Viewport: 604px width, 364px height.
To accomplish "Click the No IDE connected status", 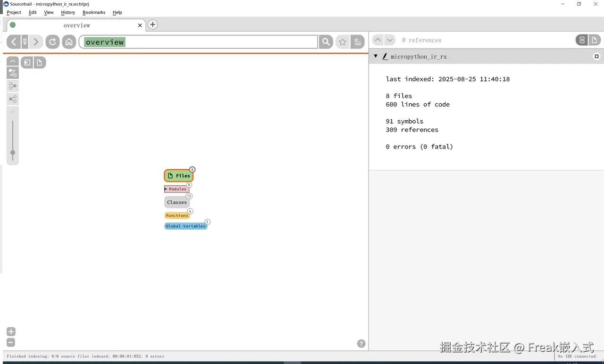I will click(577, 356).
